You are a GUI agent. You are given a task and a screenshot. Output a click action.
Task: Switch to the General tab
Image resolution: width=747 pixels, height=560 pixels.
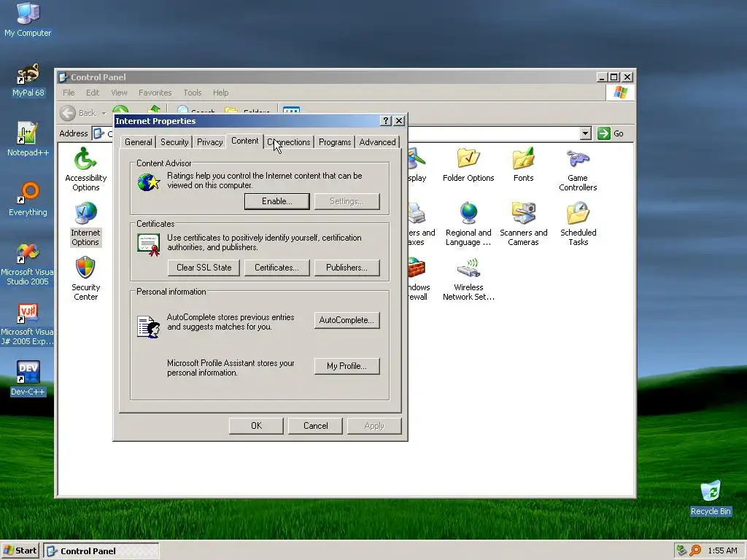[138, 142]
